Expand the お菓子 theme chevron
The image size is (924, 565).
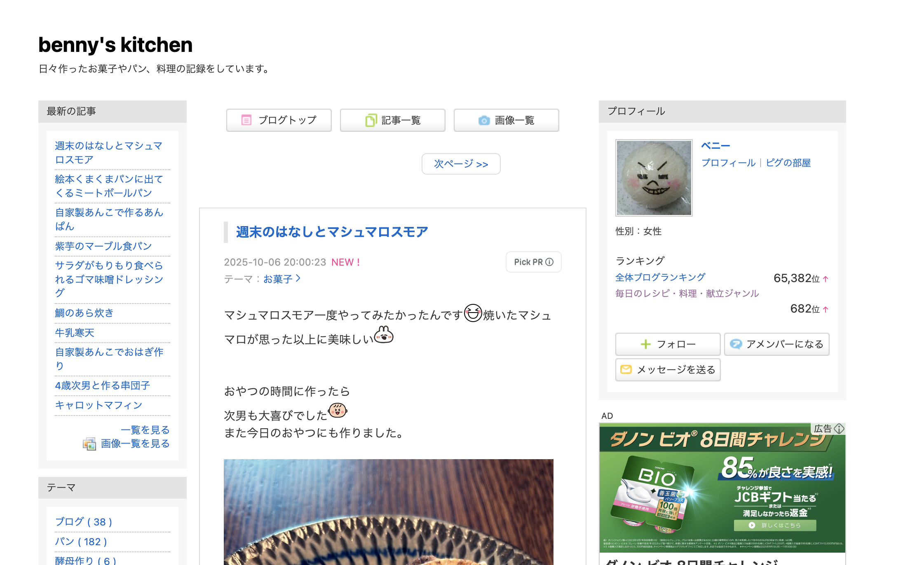tap(298, 279)
